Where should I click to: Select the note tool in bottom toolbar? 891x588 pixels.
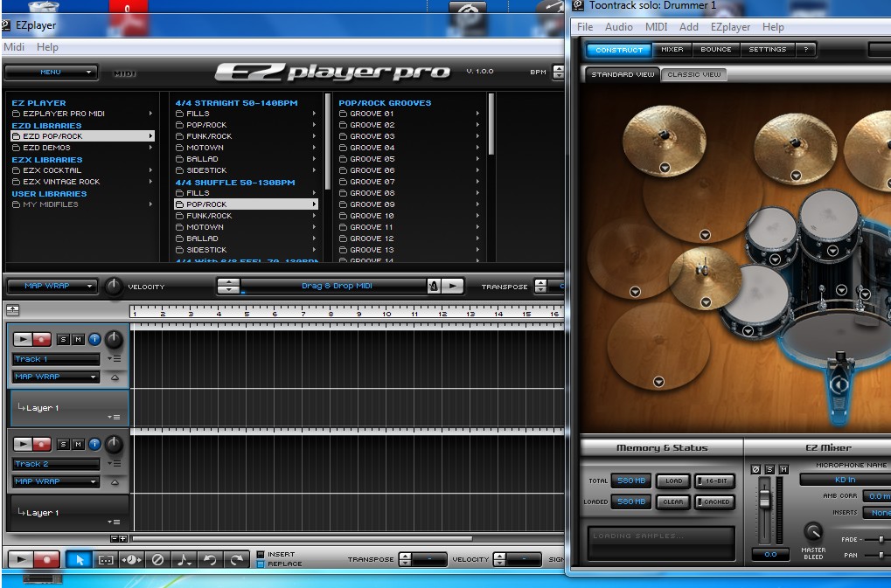[184, 559]
